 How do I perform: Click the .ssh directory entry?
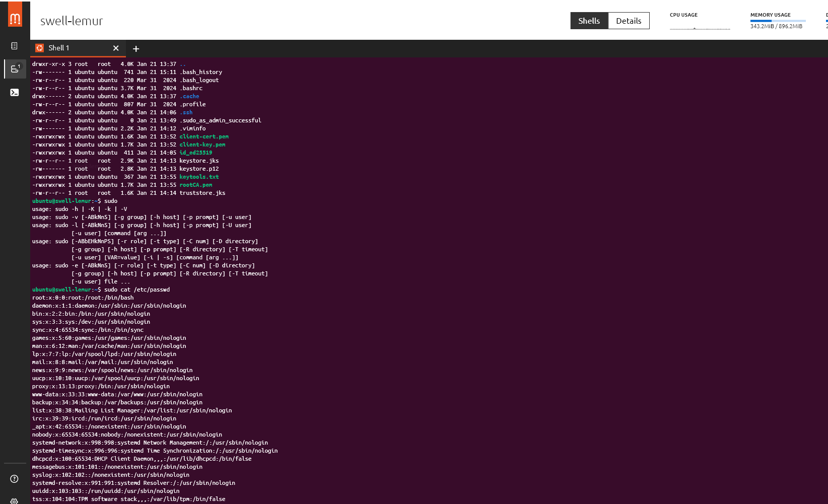point(186,112)
